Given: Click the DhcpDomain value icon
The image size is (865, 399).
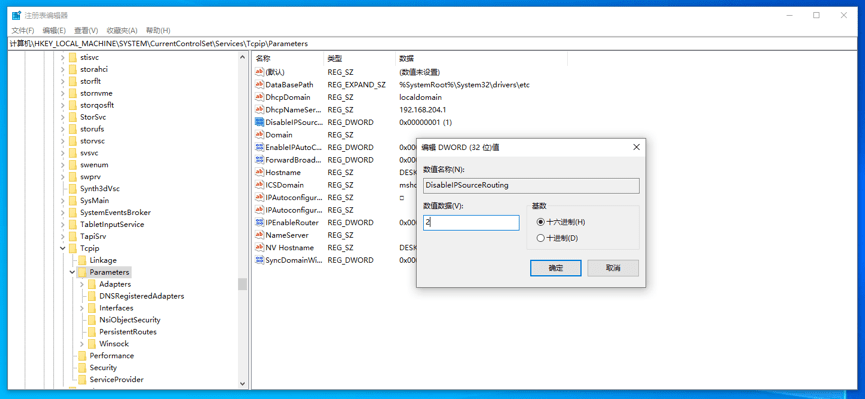Looking at the screenshot, I should pyautogui.click(x=260, y=97).
